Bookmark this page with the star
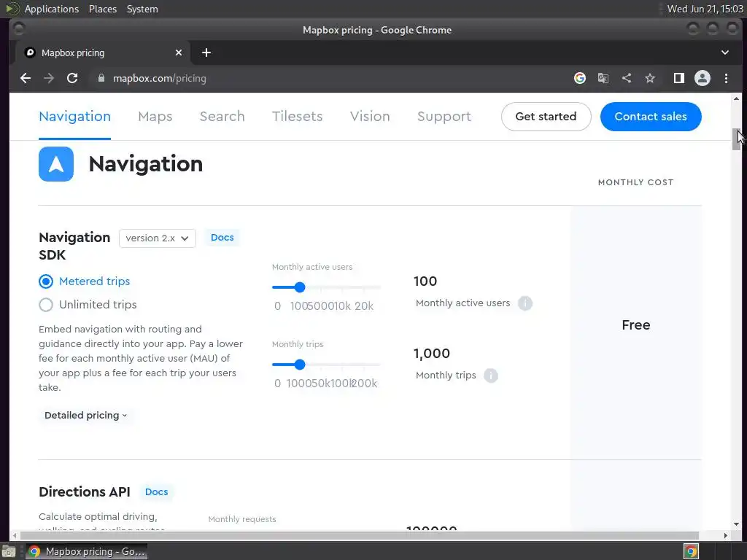Image resolution: width=747 pixels, height=560 pixels. pos(650,78)
